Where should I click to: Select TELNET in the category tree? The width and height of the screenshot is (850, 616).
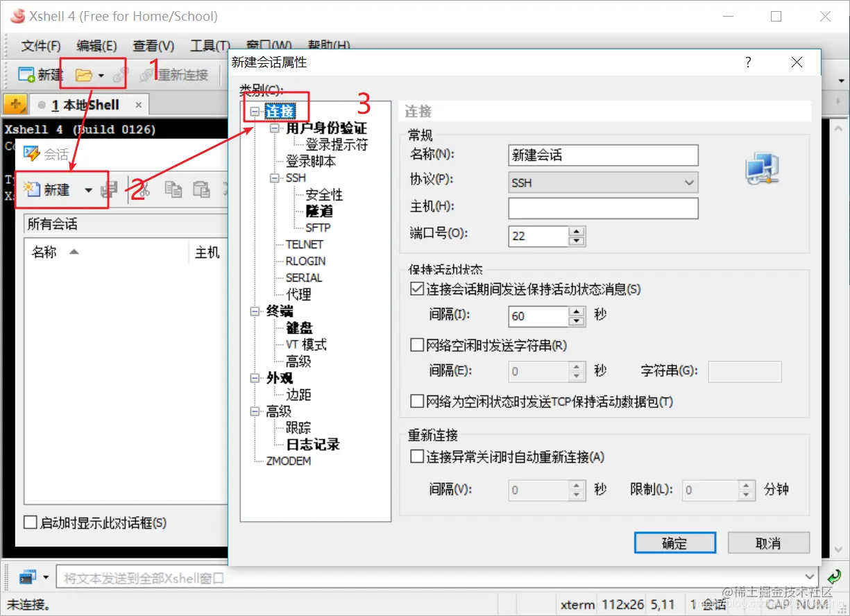tap(305, 244)
